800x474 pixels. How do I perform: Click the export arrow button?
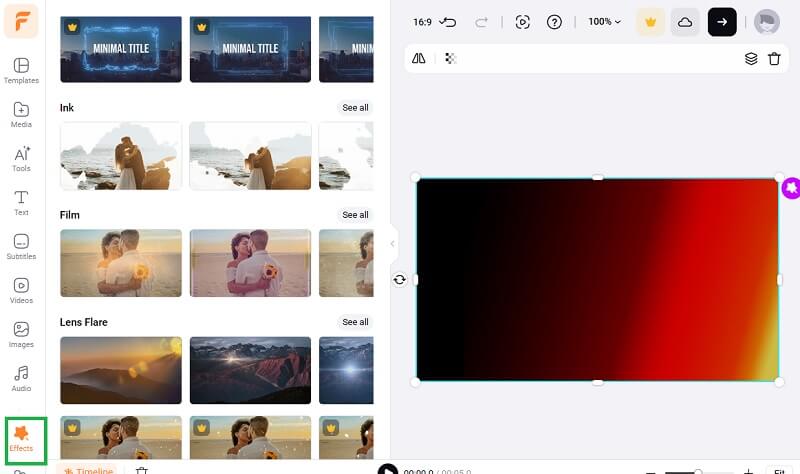pyautogui.click(x=722, y=22)
